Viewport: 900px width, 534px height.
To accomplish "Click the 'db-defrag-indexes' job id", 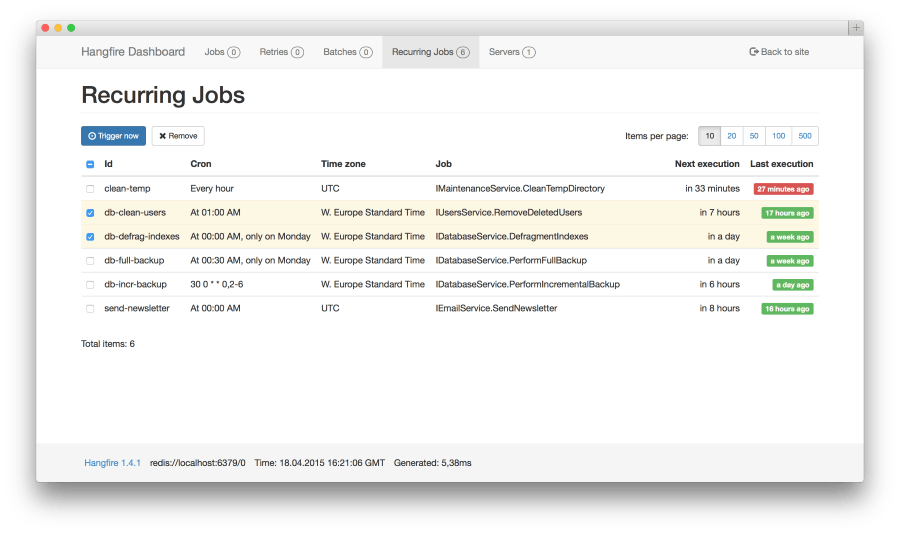I will (x=142, y=237).
